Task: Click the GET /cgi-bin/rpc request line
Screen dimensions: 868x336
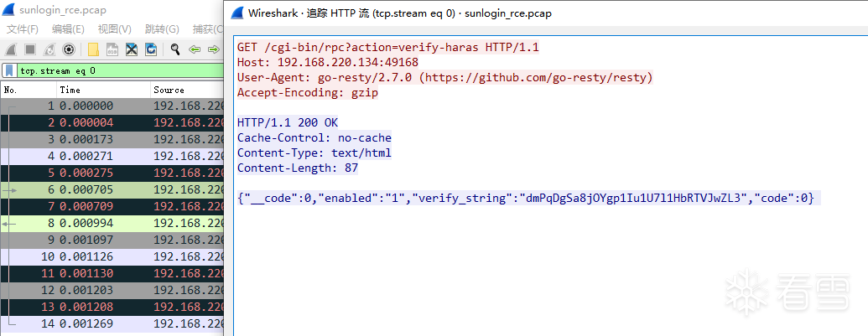Action: tap(388, 48)
